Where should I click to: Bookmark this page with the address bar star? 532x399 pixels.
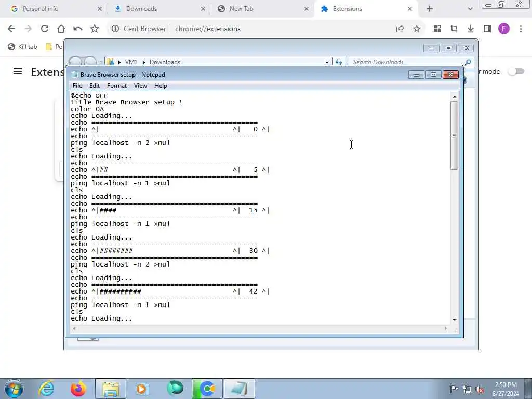pyautogui.click(x=417, y=29)
